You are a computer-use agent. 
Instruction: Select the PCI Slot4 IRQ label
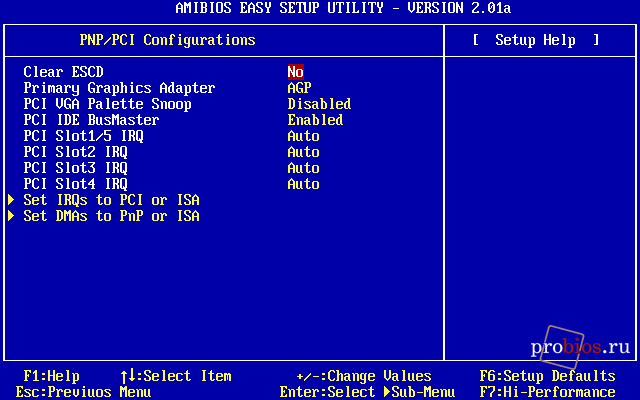(x=76, y=184)
